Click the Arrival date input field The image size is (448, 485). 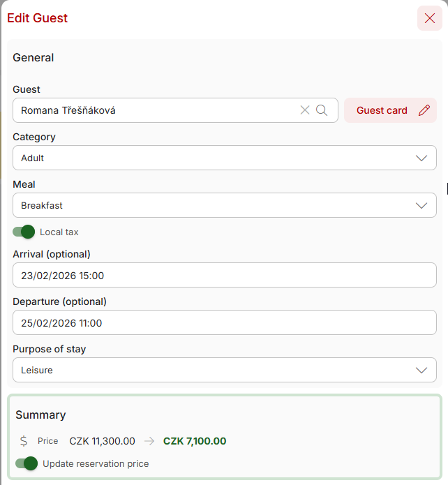coord(224,275)
